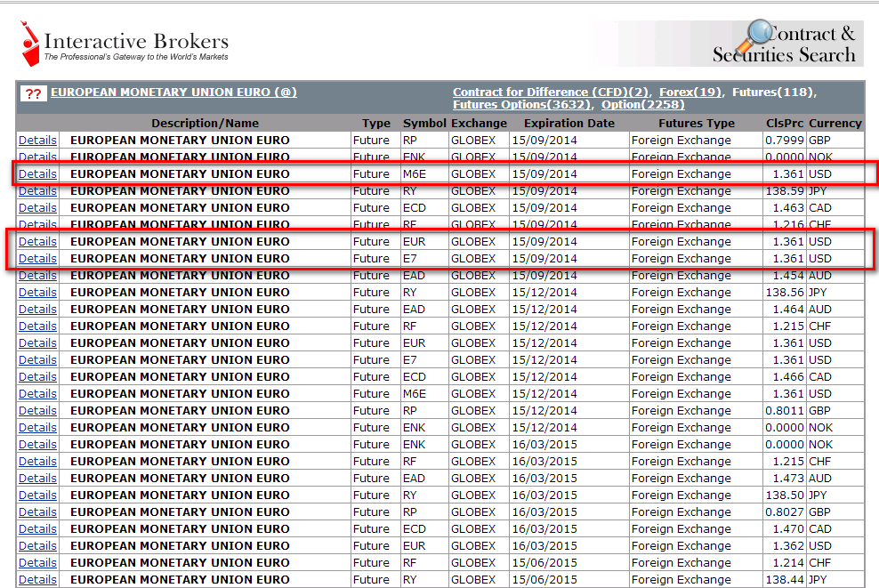
Task: Show Details for RY future expiring 15/06/2015
Action: (x=37, y=580)
